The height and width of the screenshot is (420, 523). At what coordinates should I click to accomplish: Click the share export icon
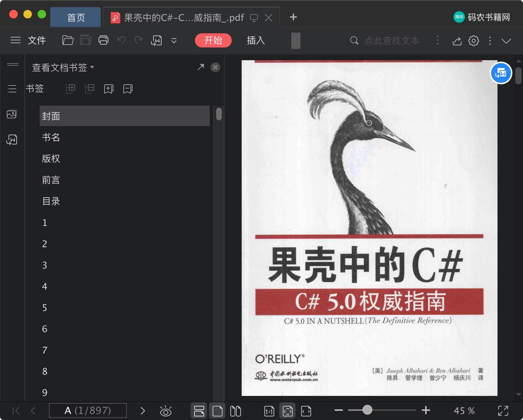click(457, 41)
